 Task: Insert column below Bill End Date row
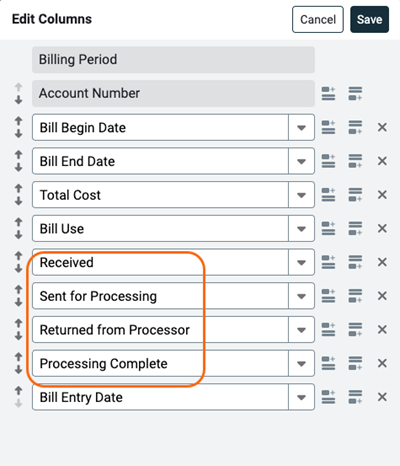pyautogui.click(x=355, y=161)
